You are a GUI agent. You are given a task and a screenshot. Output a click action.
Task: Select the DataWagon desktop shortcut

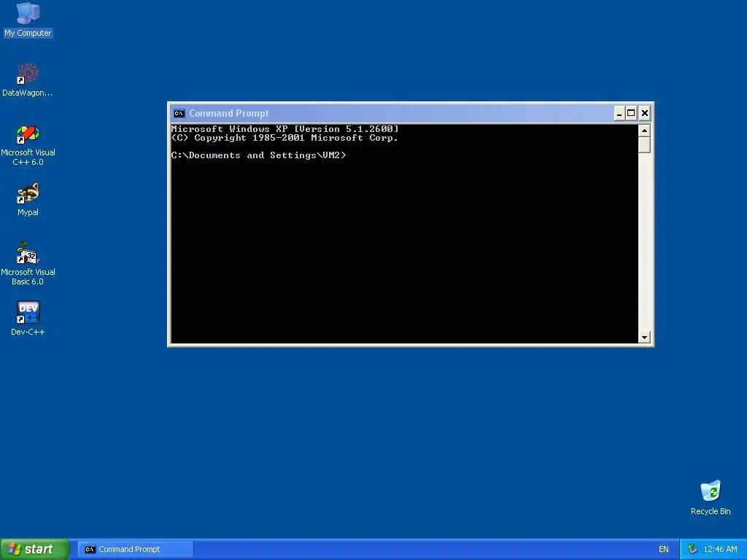28,80
